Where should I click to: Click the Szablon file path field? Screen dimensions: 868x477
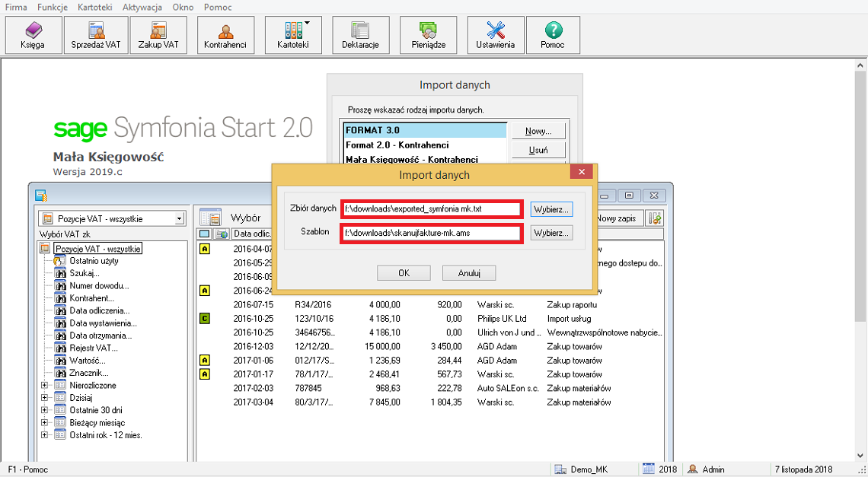pos(431,234)
